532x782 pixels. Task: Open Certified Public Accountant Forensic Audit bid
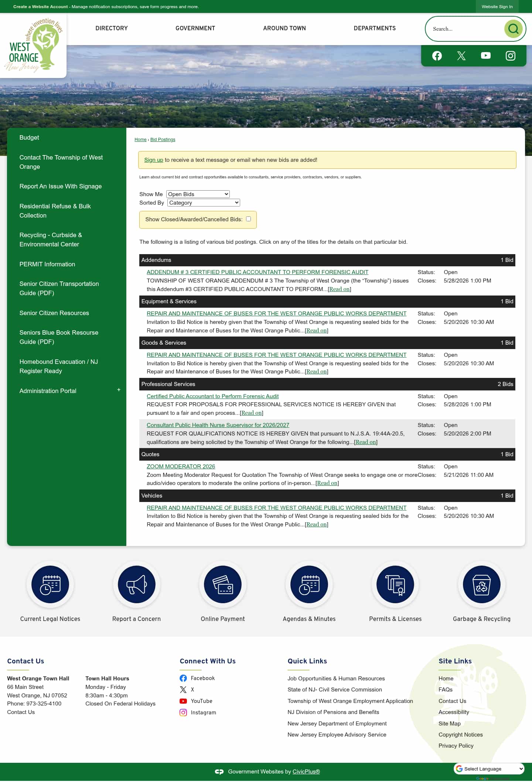(x=213, y=396)
